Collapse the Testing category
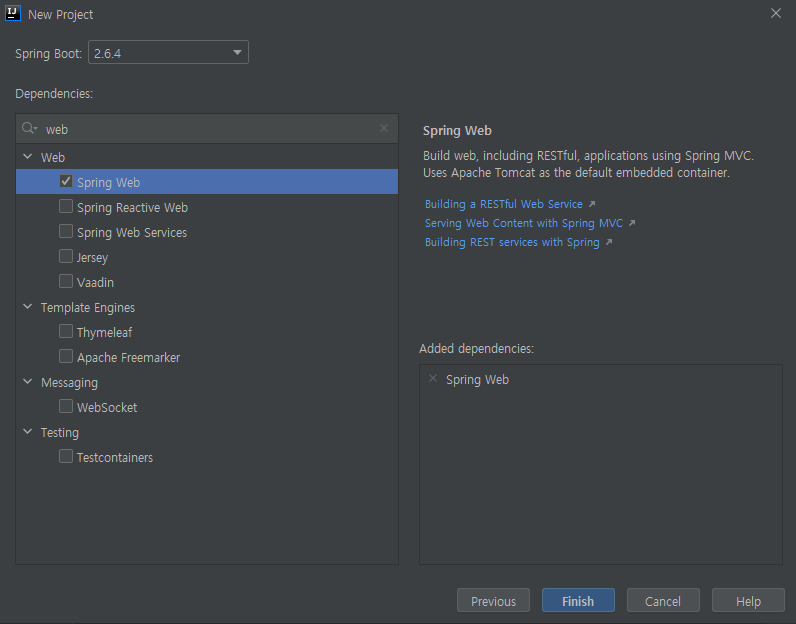Image resolution: width=796 pixels, height=624 pixels. pyautogui.click(x=28, y=432)
